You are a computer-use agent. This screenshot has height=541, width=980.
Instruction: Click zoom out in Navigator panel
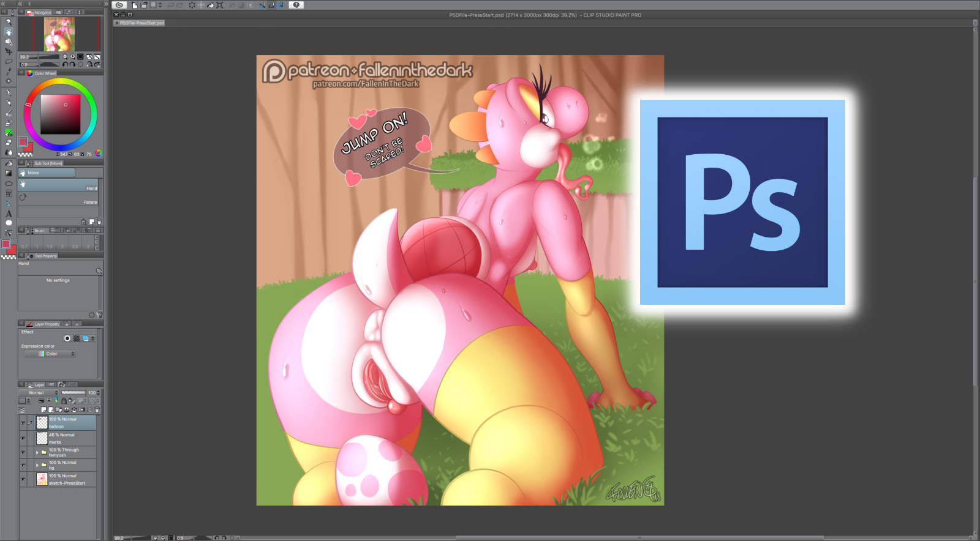click(65, 57)
